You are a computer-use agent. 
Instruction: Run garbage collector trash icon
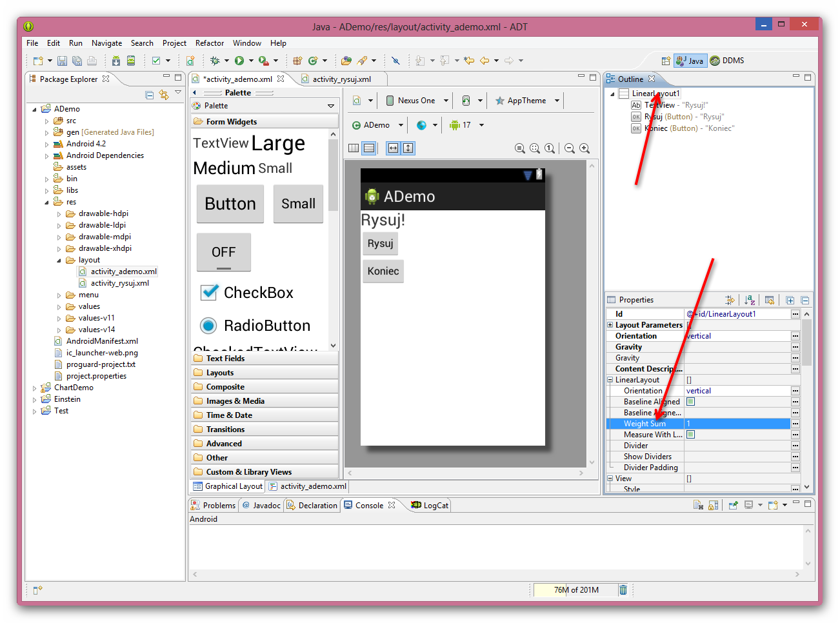pos(623,589)
